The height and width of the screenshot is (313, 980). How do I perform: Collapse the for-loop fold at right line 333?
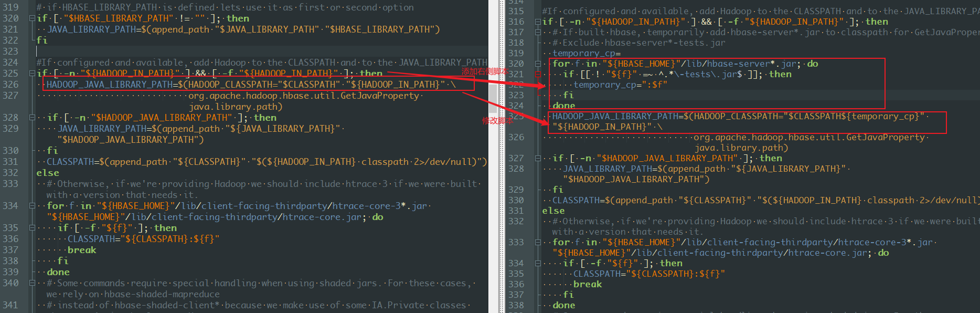click(538, 242)
